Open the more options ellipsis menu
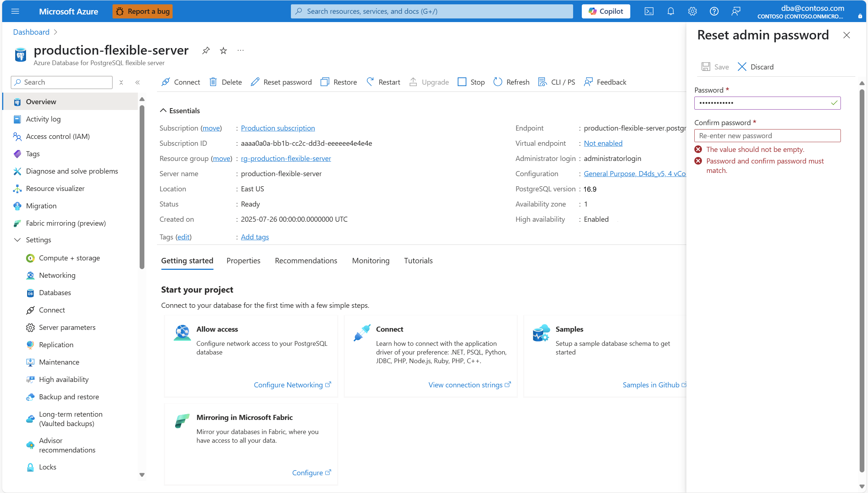 tap(241, 51)
